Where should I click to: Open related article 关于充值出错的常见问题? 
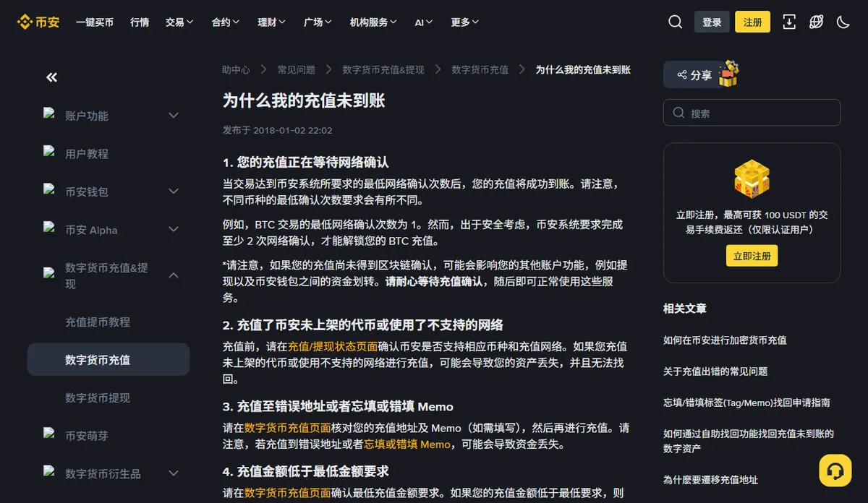point(715,371)
